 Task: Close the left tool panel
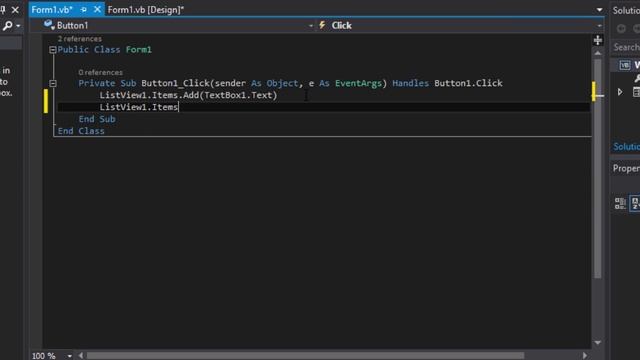tap(15, 9)
